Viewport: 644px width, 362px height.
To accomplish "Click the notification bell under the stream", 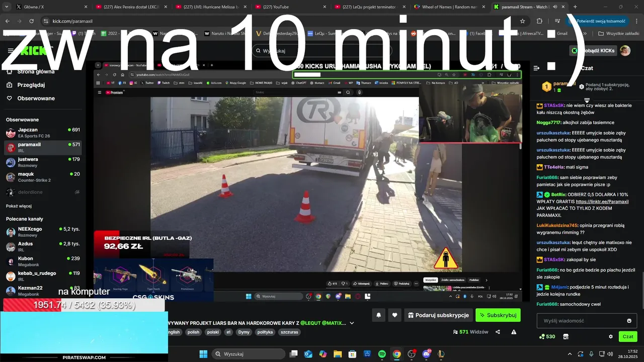I will pyautogui.click(x=379, y=315).
